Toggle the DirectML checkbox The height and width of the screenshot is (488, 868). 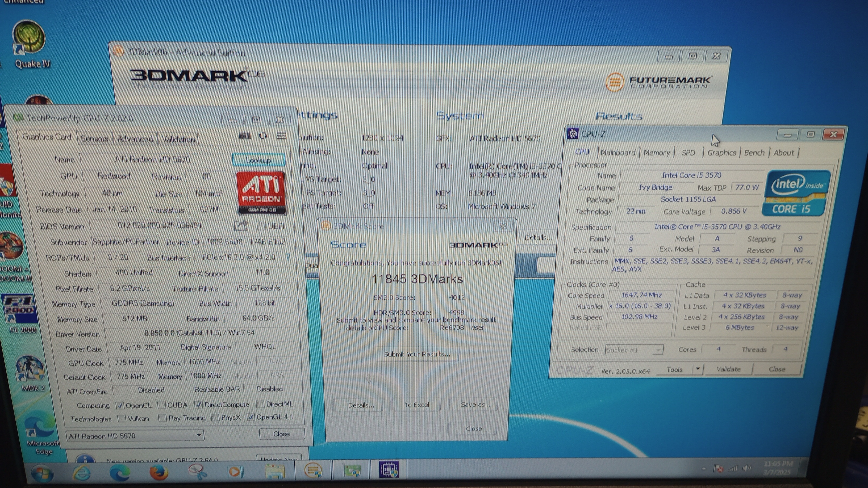pos(260,404)
